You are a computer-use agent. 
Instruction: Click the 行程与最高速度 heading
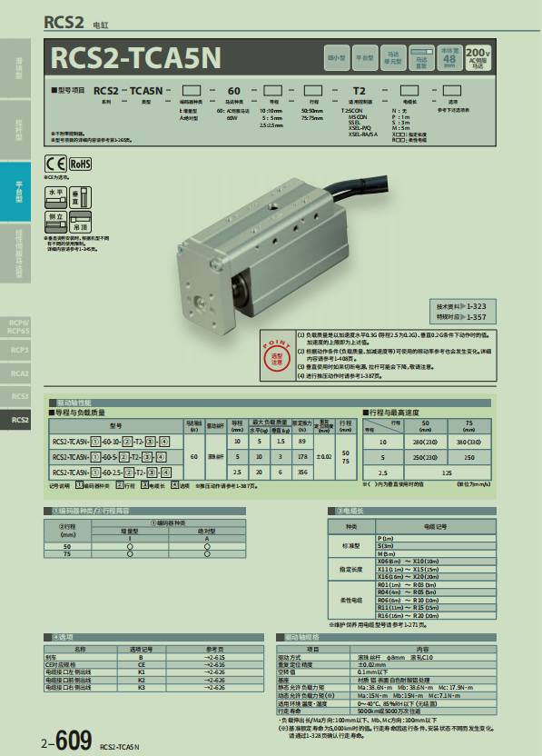[391, 413]
